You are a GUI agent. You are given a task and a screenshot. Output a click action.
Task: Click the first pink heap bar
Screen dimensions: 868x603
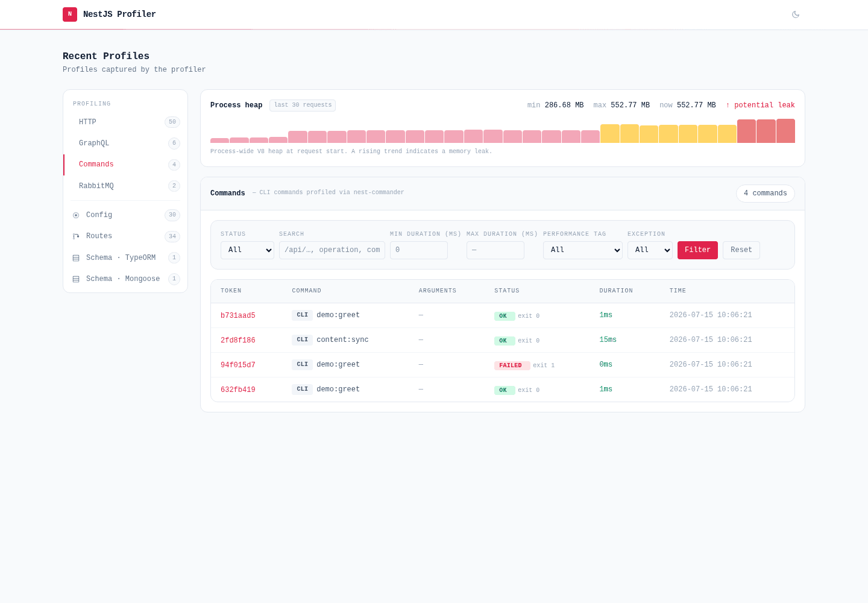point(219,140)
